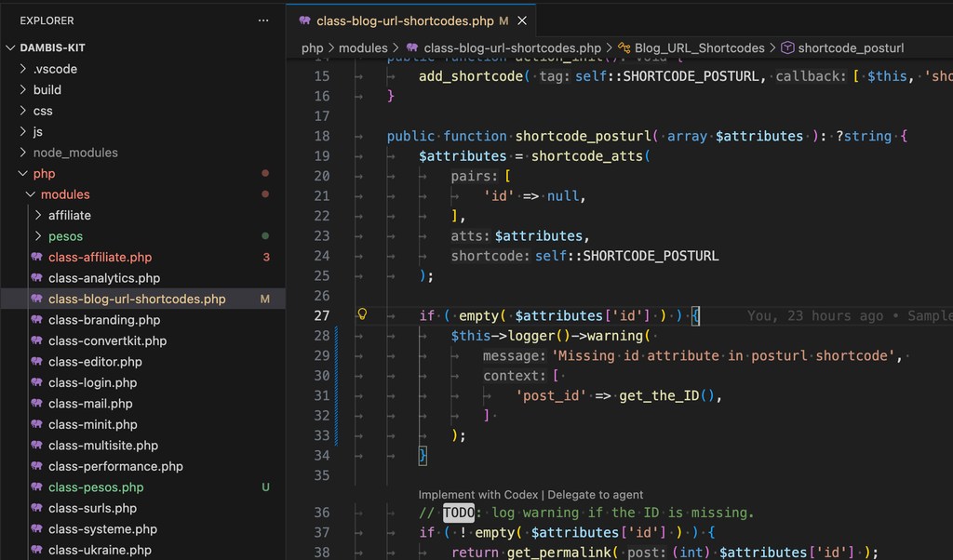Viewport: 953px width, 560px height.
Task: Collapse the DAMBIS-KIT root folder
Action: [11, 48]
